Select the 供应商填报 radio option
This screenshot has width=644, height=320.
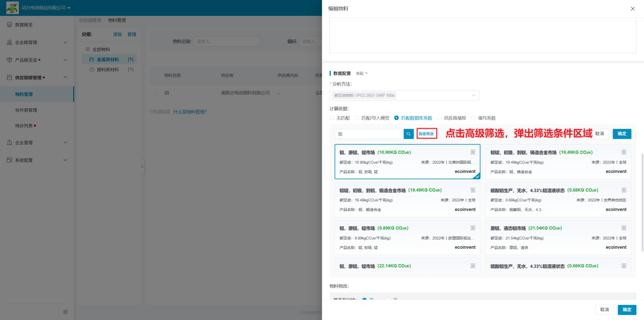click(440, 118)
